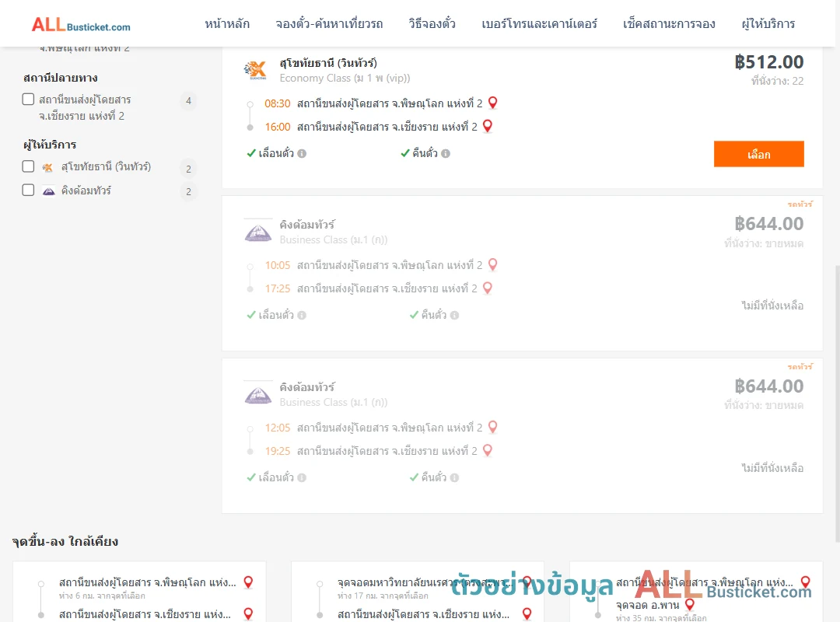Click the orange เลือก button
Screen dimensions: 840x622
click(x=758, y=154)
